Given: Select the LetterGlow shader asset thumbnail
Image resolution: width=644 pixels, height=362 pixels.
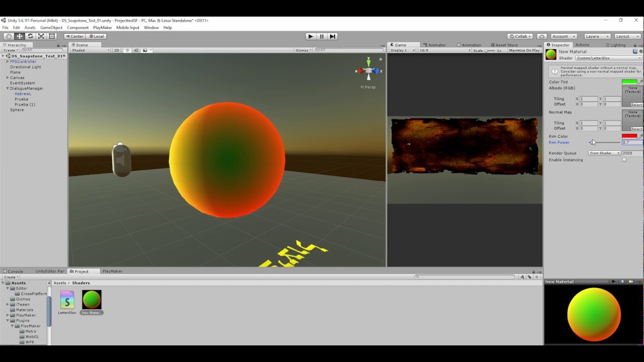Looking at the screenshot, I should click(67, 300).
